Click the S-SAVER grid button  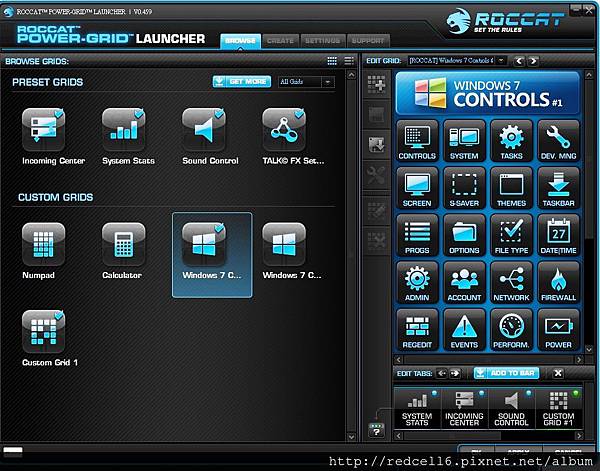tap(464, 187)
